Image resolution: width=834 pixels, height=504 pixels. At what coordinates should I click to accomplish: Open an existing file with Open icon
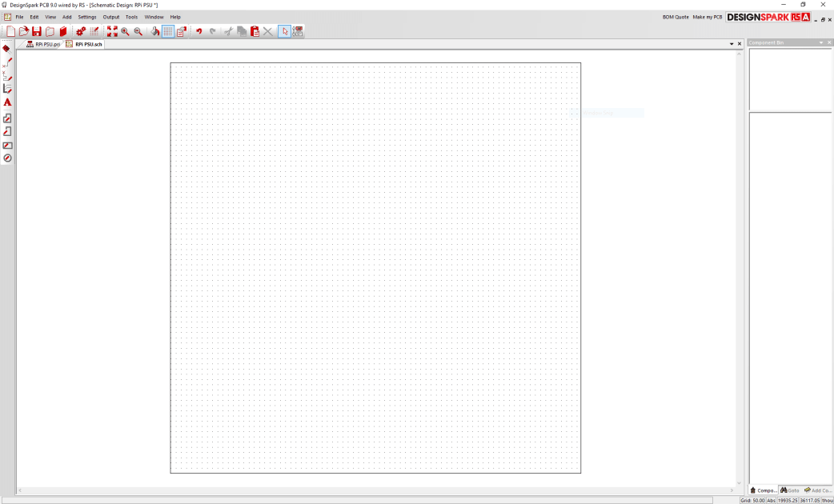(x=23, y=31)
